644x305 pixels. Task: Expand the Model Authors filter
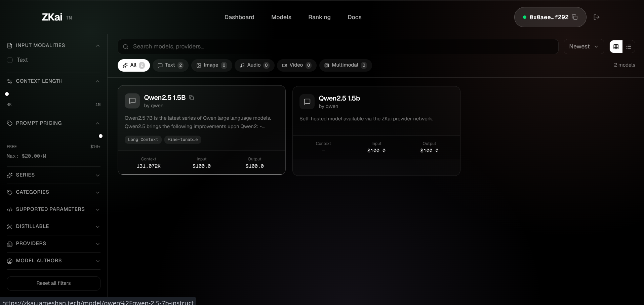[98, 261]
